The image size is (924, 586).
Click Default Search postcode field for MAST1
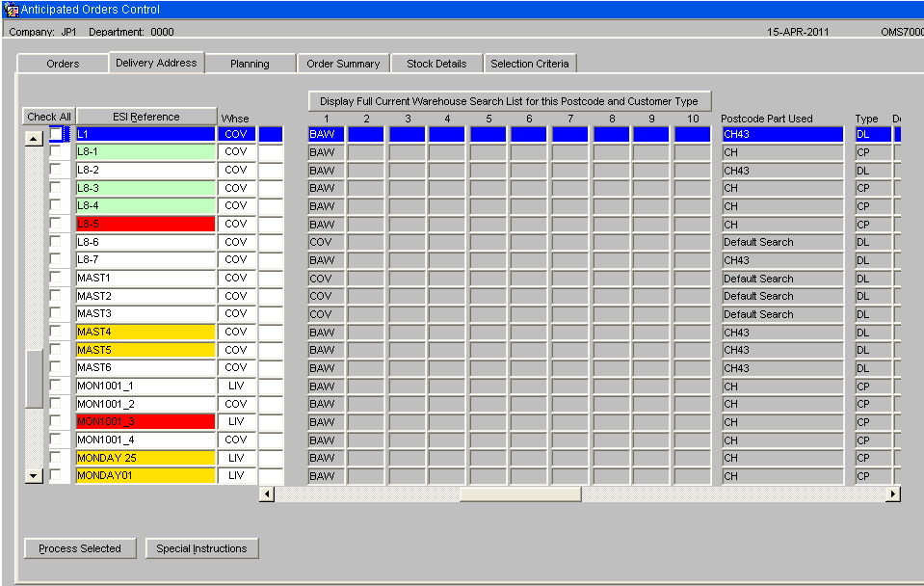782,279
